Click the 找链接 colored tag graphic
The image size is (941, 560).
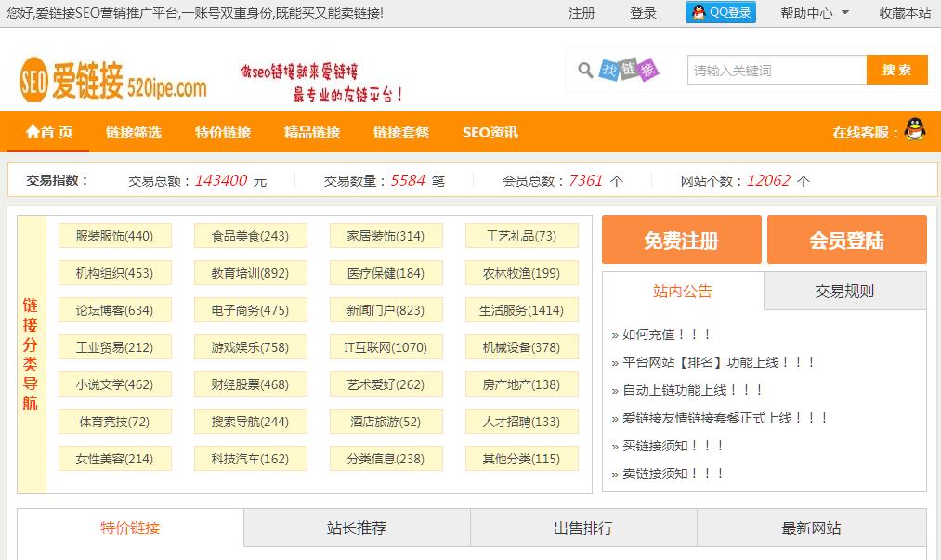click(x=629, y=70)
